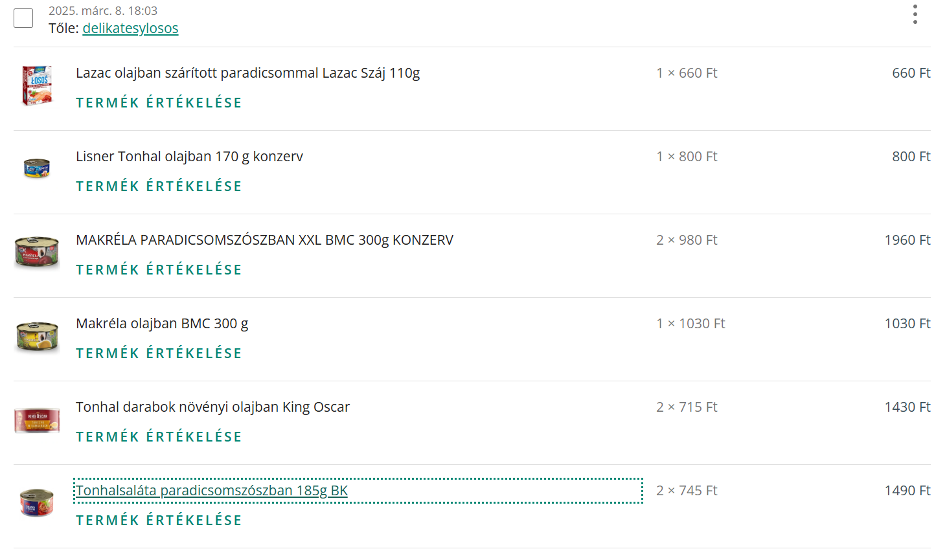Tick the order selection checkbox
The width and height of the screenshot is (947, 560).
click(x=23, y=18)
